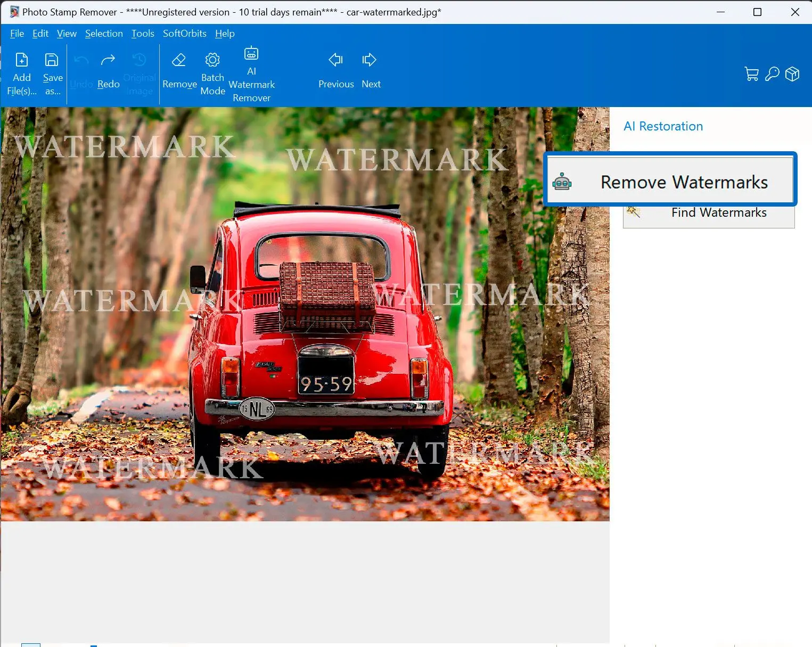Open Batch Mode gear icon
The image size is (812, 647).
click(212, 60)
